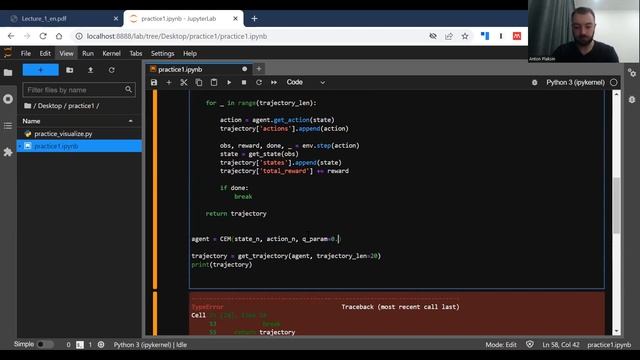Add new launcher tab beside notebook tab
The width and height of the screenshot is (640, 360).
click(259, 69)
